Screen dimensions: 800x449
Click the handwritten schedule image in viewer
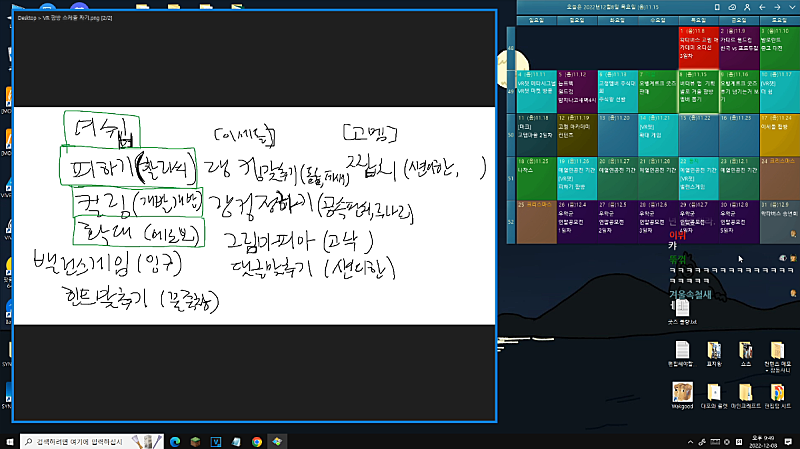[x=254, y=215]
